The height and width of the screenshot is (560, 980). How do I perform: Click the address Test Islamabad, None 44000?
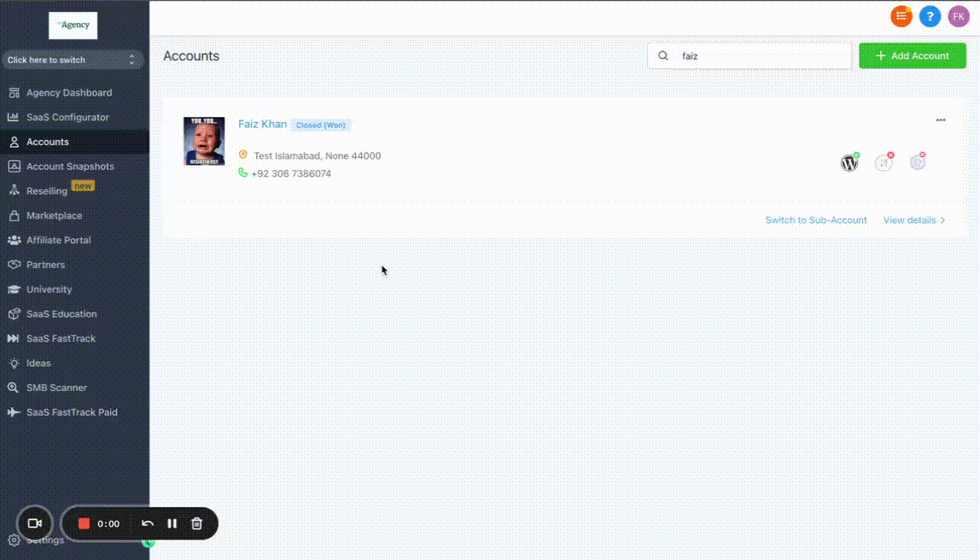click(x=317, y=155)
